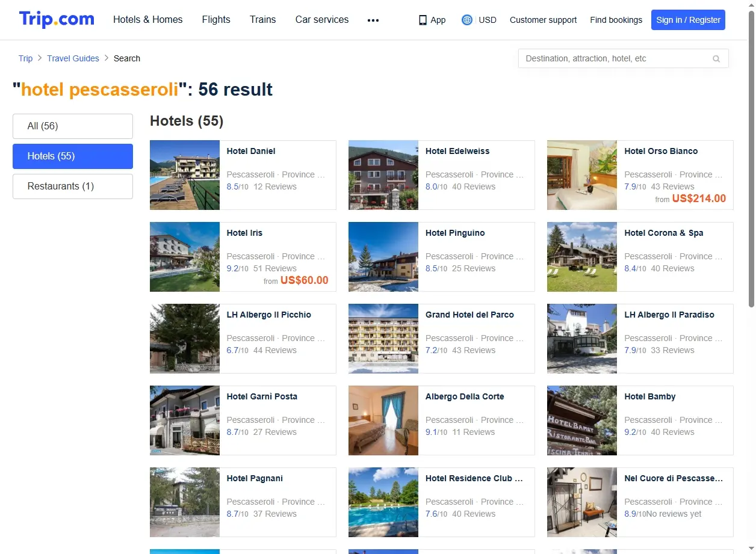This screenshot has height=554, width=756.
Task: Click the Hotel Garni Posta title
Action: 262,396
